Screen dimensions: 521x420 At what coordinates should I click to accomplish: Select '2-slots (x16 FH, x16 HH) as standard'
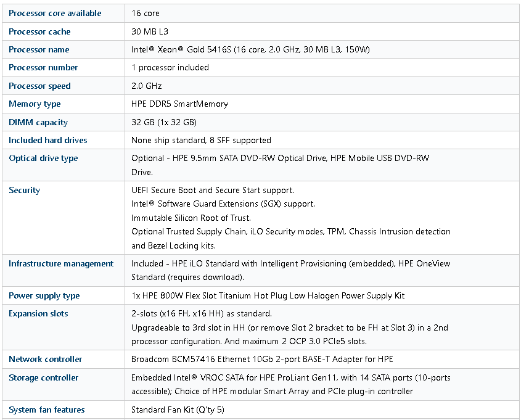click(202, 314)
